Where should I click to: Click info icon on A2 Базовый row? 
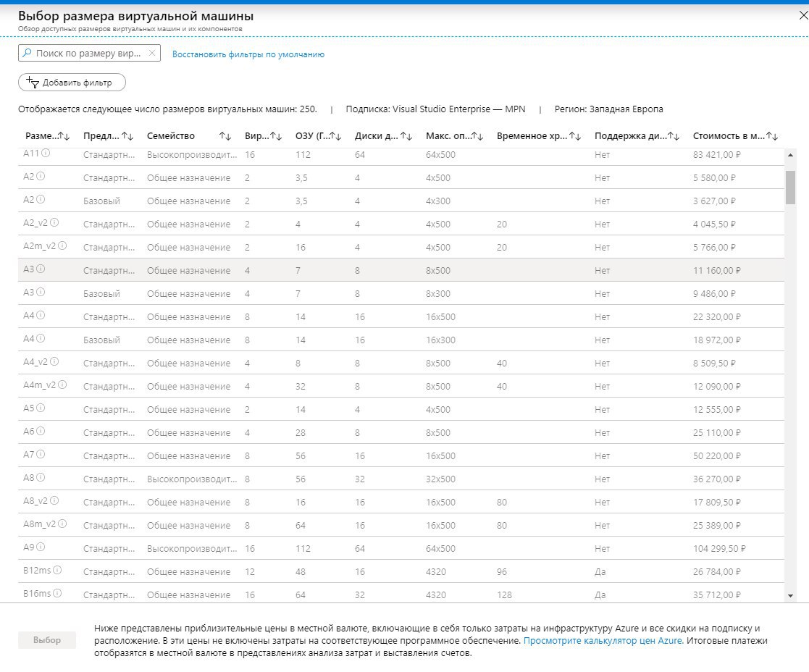tap(41, 199)
